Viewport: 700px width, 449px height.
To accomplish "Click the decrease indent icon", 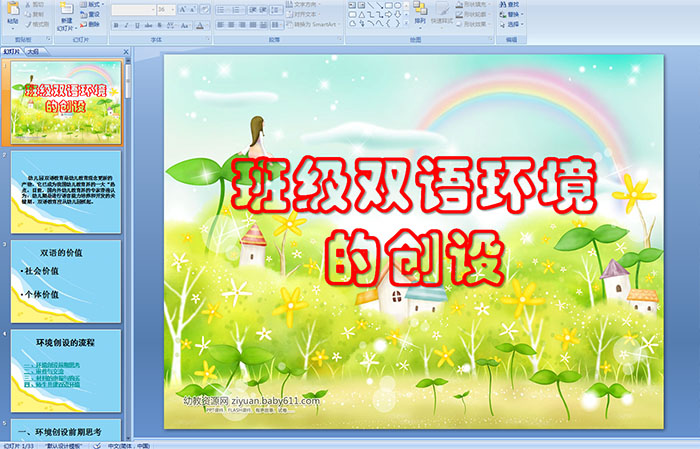I will 253,10.
